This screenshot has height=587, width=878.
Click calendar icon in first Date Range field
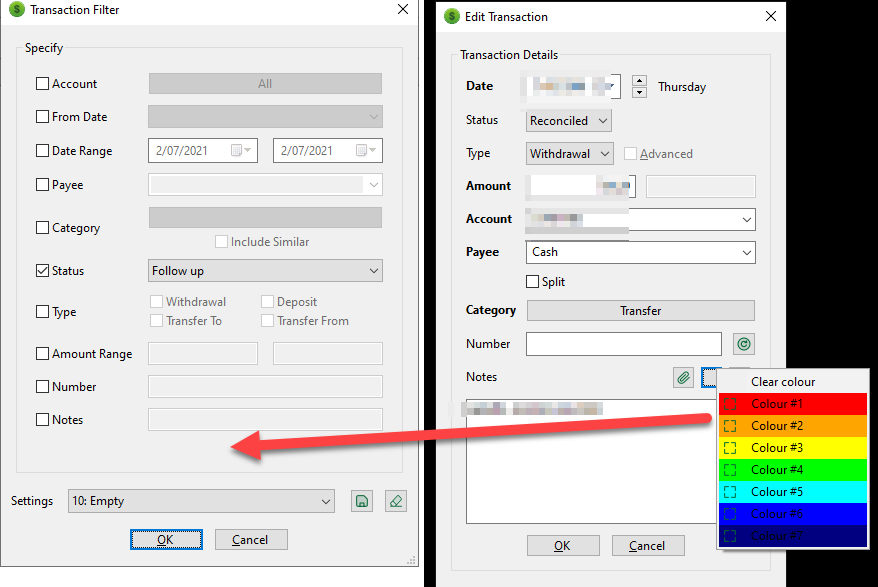pos(237,150)
